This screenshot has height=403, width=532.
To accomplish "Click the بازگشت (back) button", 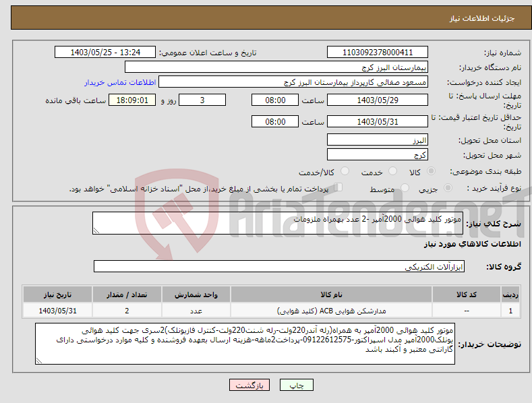I will [x=249, y=385].
